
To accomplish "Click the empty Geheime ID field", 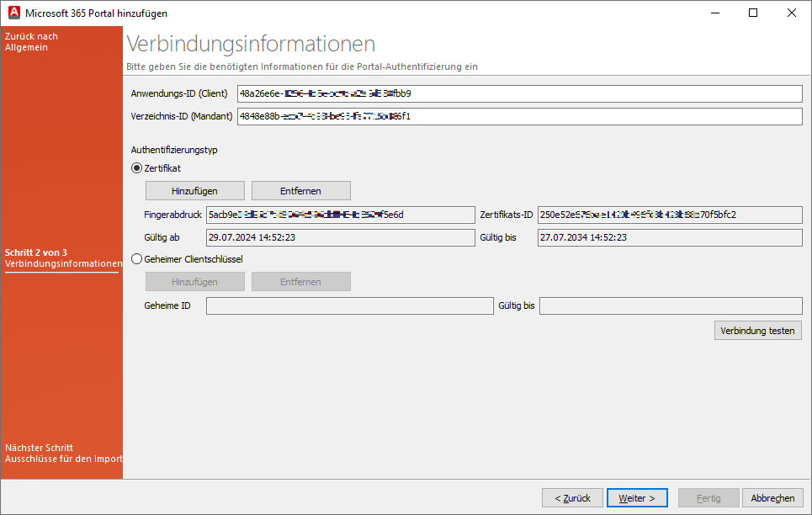I will (x=349, y=305).
